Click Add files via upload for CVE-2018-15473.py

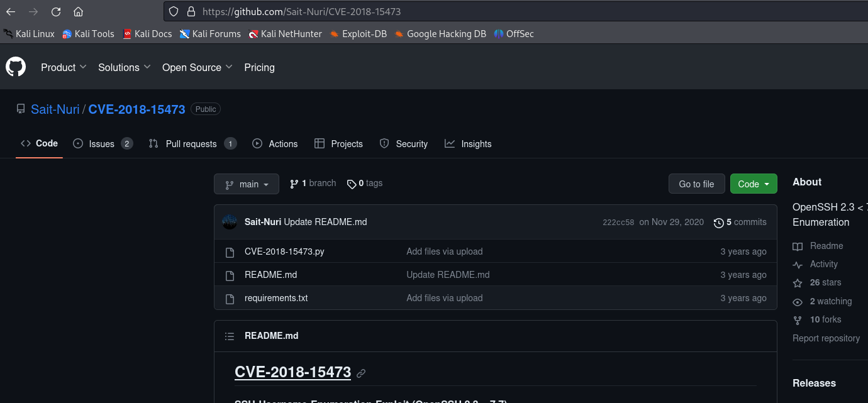(x=445, y=251)
